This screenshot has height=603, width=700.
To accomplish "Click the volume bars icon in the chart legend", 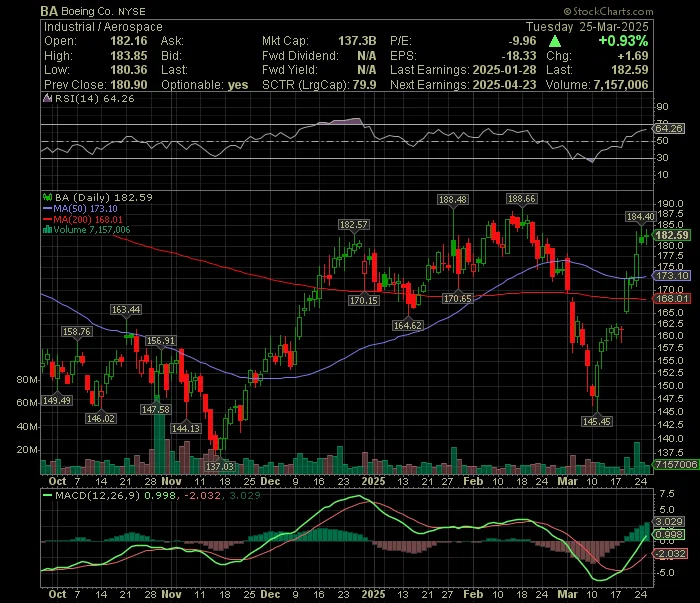I will tap(47, 230).
